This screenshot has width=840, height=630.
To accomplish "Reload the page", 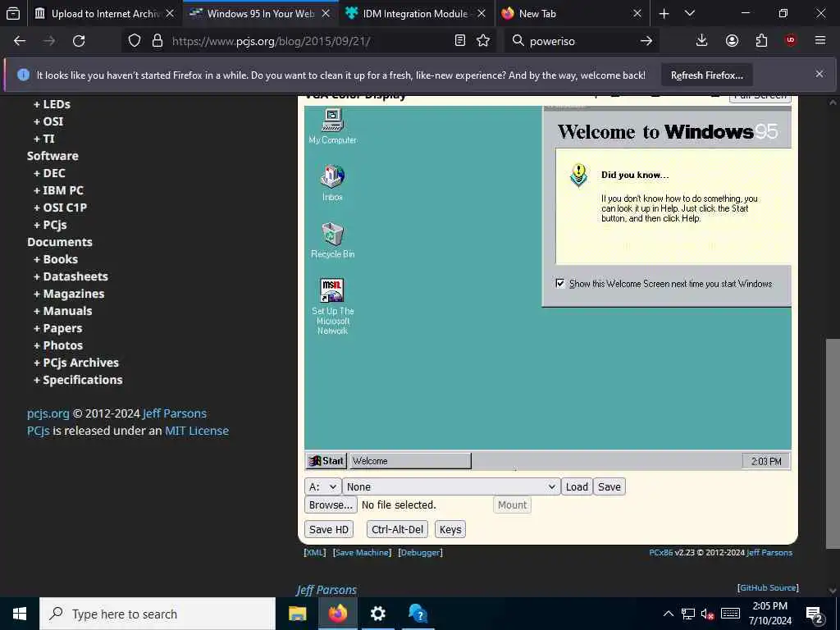I will 79,41.
